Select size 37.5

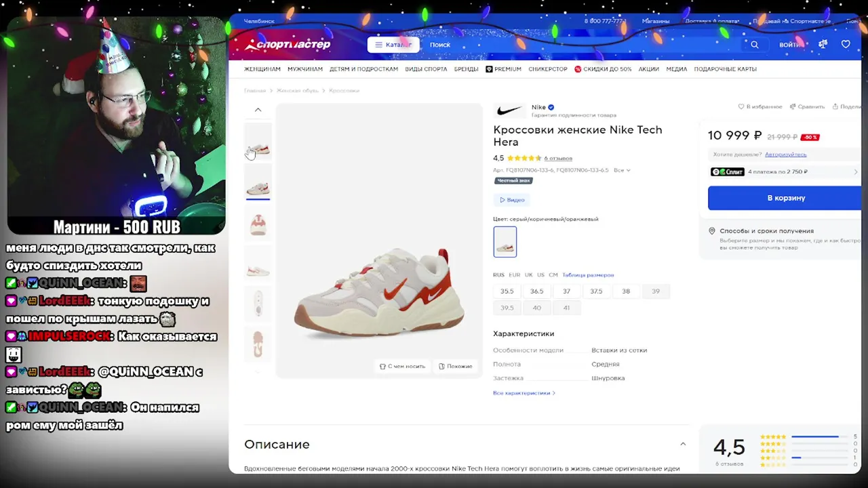tap(596, 291)
